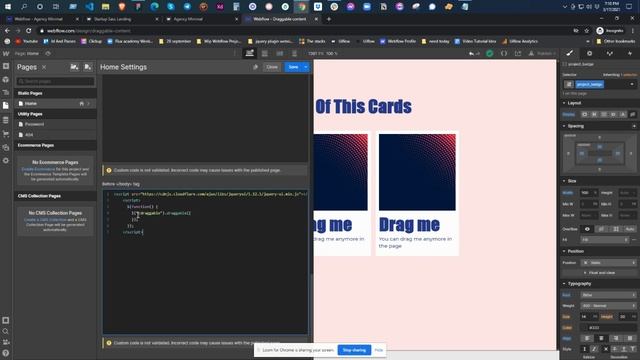Click Hide link in Loom sharing bar
The image size is (640, 360).
click(379, 350)
